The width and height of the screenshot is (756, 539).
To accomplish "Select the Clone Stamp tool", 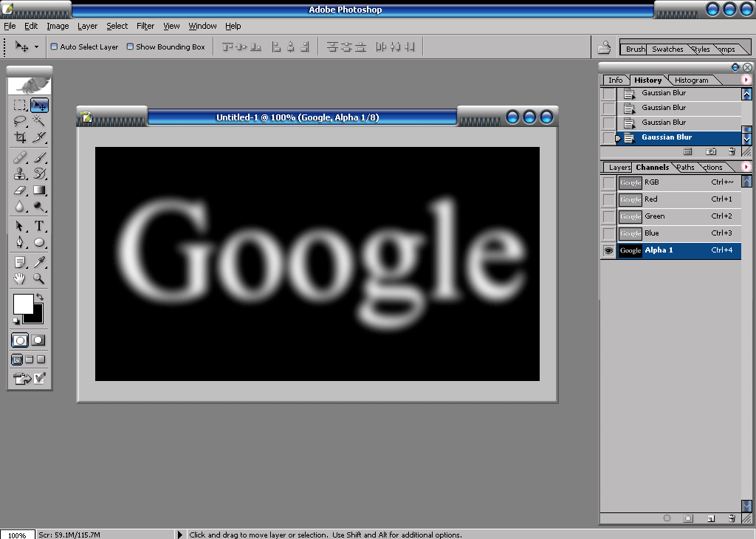I will pyautogui.click(x=20, y=174).
